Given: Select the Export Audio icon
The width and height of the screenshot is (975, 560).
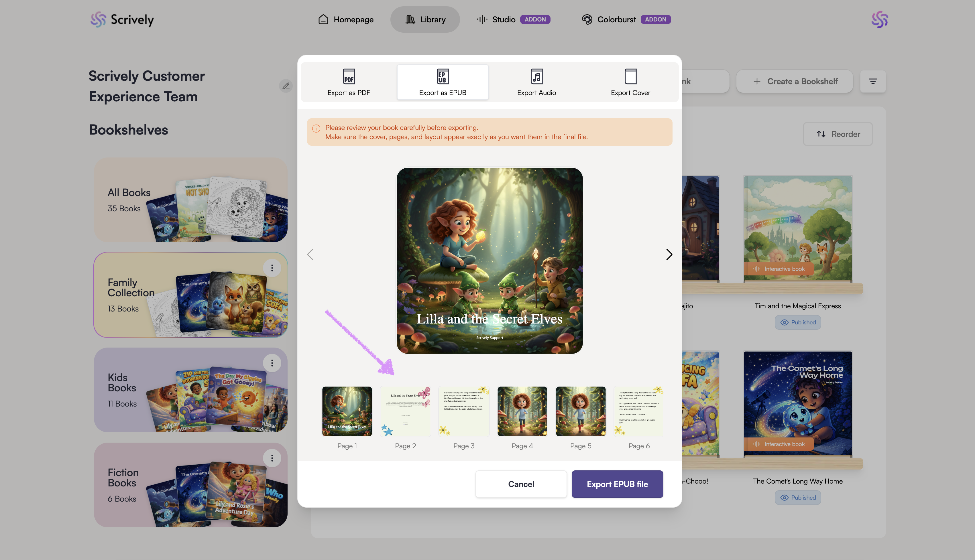Looking at the screenshot, I should point(536,76).
